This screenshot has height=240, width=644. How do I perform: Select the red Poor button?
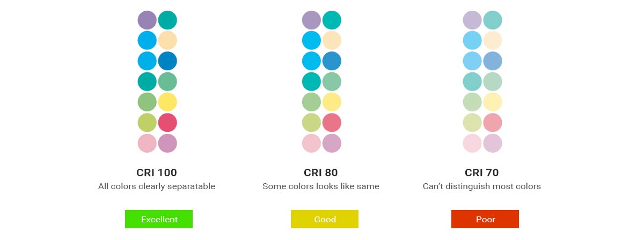(485, 219)
